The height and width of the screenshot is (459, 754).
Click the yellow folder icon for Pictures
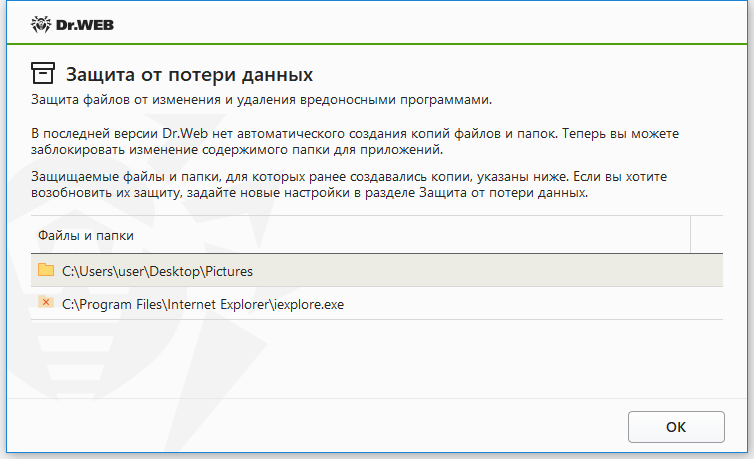click(x=46, y=270)
